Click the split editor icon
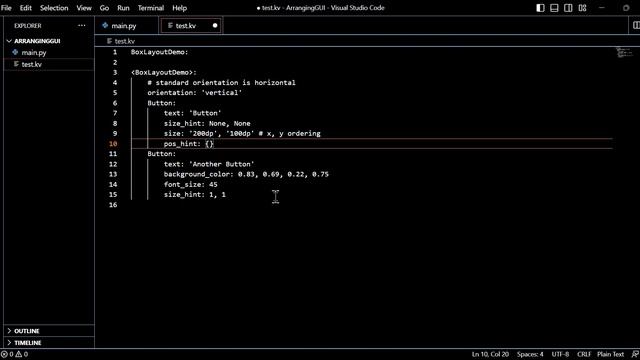640x360 pixels. point(636,26)
